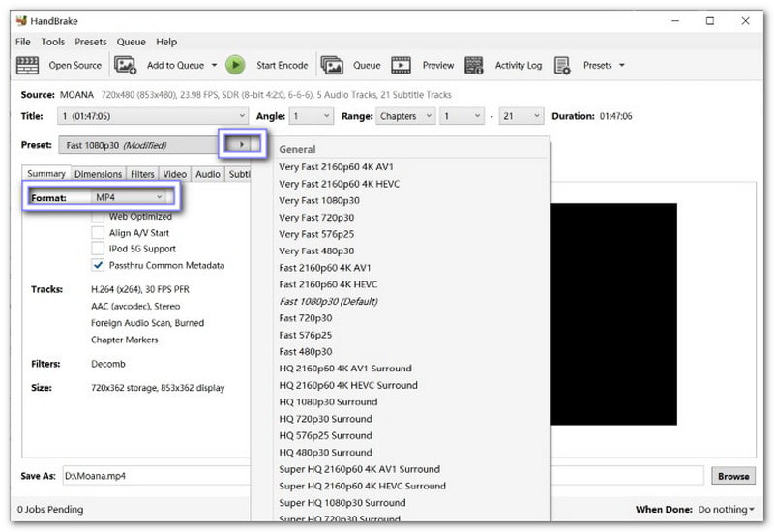Select HQ 2160p60 4K AV1 Surround preset
This screenshot has width=774, height=532.
pyautogui.click(x=345, y=369)
